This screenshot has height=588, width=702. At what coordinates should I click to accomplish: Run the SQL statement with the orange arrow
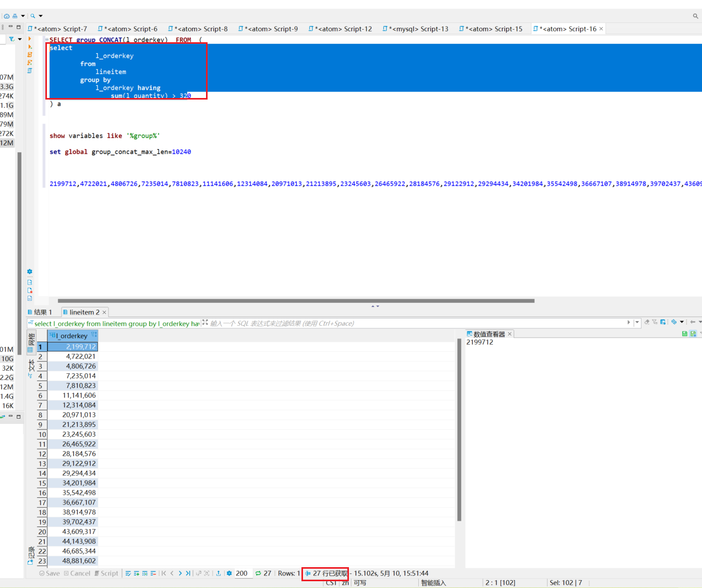click(30, 39)
